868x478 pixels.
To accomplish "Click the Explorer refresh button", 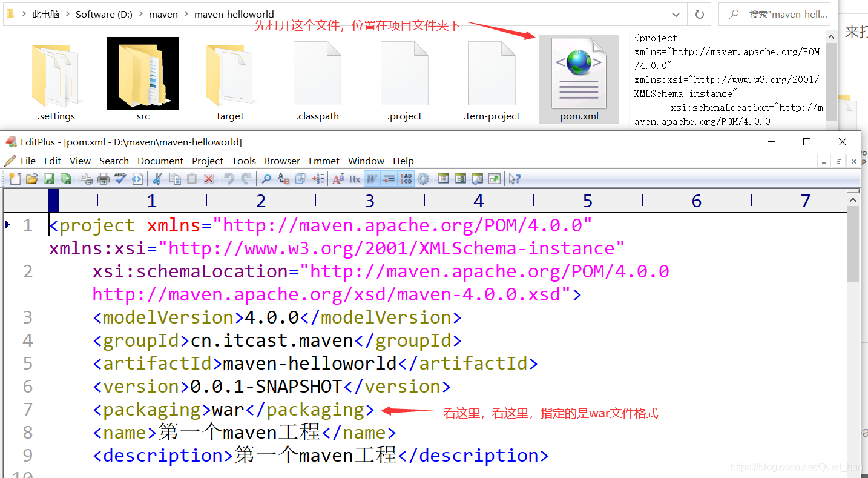I will pyautogui.click(x=699, y=14).
